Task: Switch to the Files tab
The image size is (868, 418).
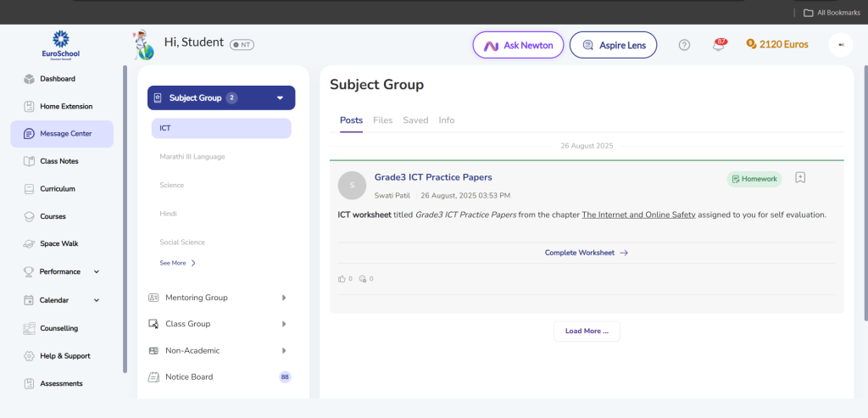Action: pos(382,120)
